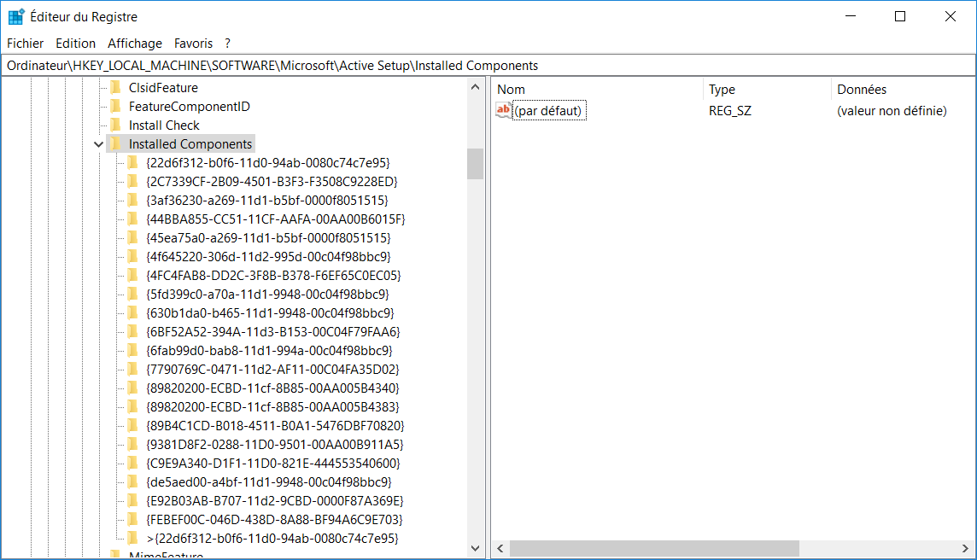Screen dimensions: 977x560
Task: Select the (par défaut) value name
Action: tap(548, 110)
